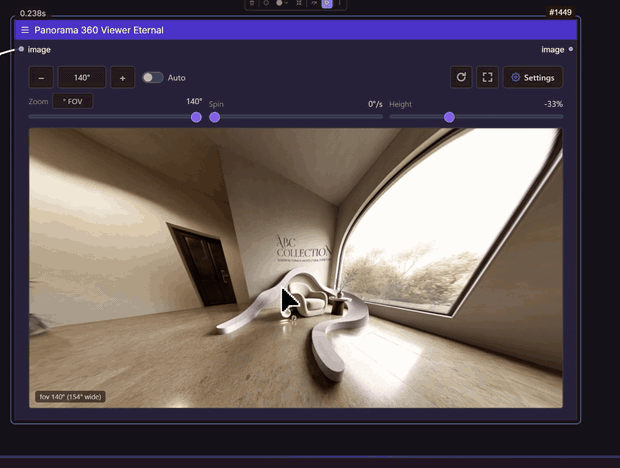The image size is (620, 468).
Task: Click the highlighted play icon in top toolbar
Action: tap(327, 4)
